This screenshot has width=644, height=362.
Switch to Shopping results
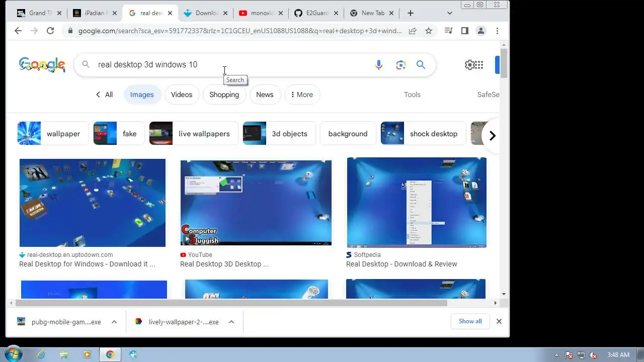(x=224, y=95)
